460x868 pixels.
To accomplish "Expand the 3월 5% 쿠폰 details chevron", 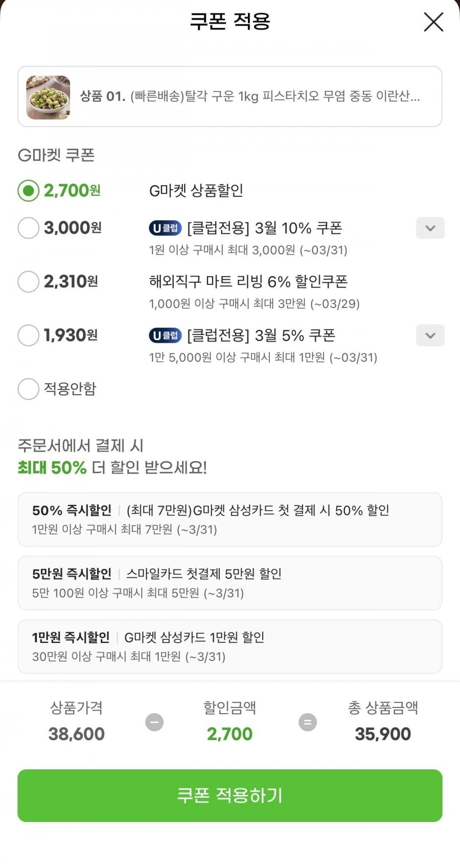I will click(x=430, y=336).
